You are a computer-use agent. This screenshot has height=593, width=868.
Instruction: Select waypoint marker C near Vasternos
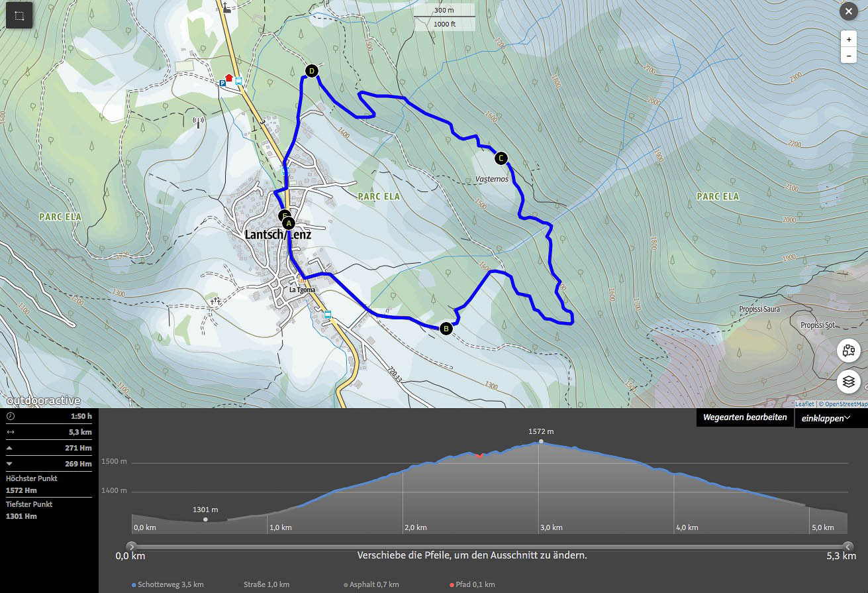pos(501,158)
